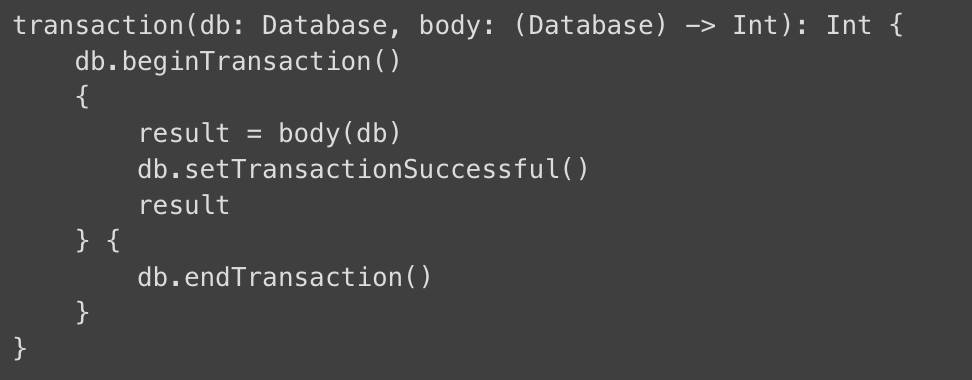972x380 pixels.
Task: Click the body(db) call expression
Action: [x=340, y=133]
